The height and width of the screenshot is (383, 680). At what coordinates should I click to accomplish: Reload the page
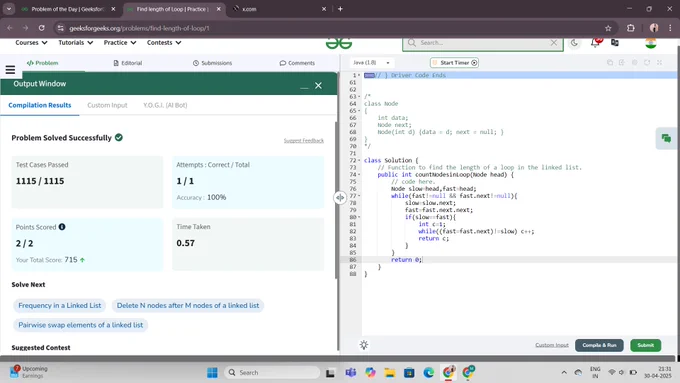pyautogui.click(x=42, y=28)
